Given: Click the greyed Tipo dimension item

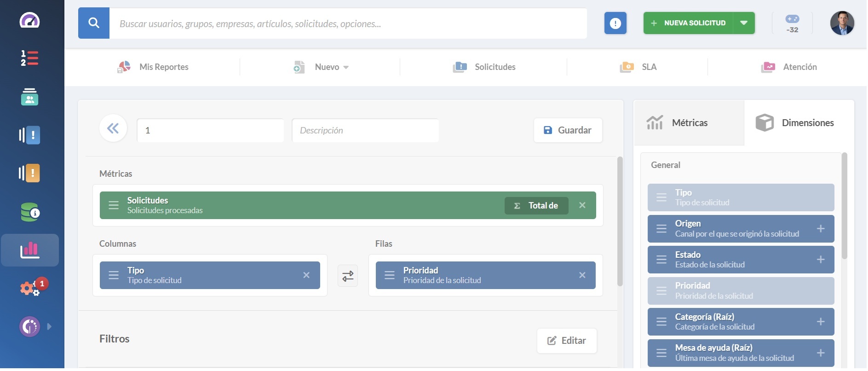Looking at the screenshot, I should point(741,197).
